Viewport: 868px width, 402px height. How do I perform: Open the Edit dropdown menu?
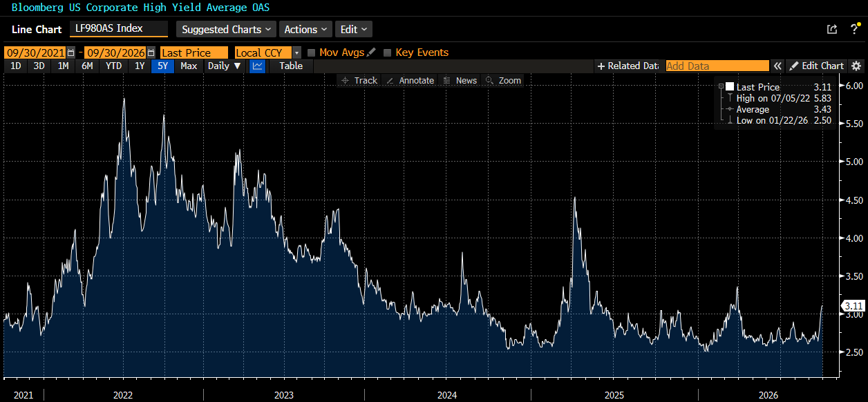point(354,29)
